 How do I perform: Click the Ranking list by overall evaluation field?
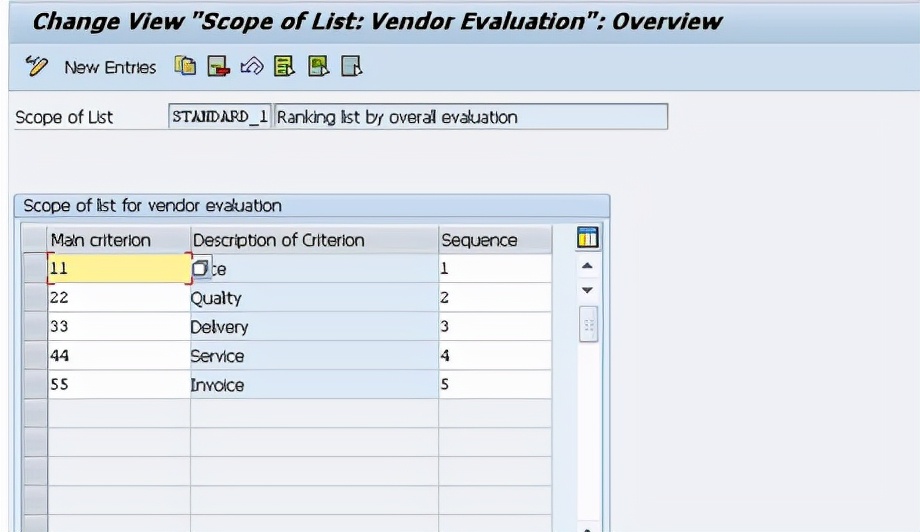(x=471, y=117)
